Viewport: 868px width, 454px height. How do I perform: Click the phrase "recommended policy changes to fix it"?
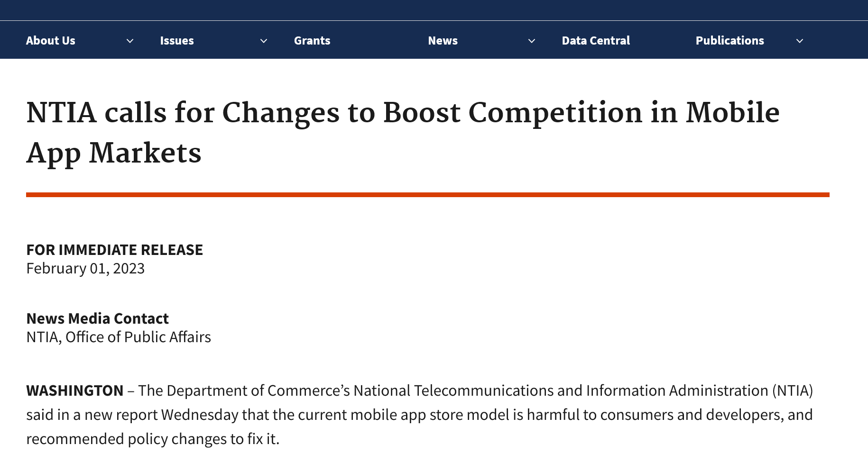[152, 439]
